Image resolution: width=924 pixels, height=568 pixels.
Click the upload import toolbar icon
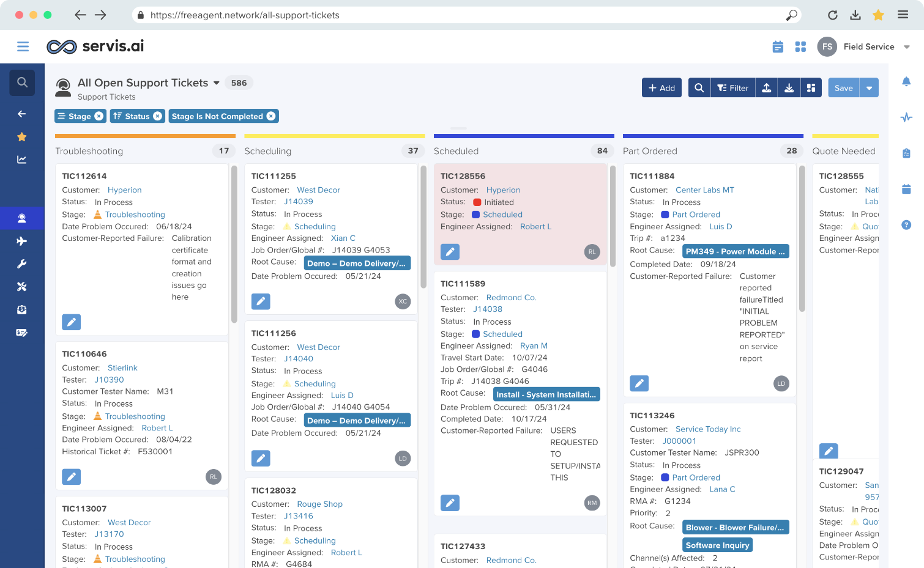[767, 87]
